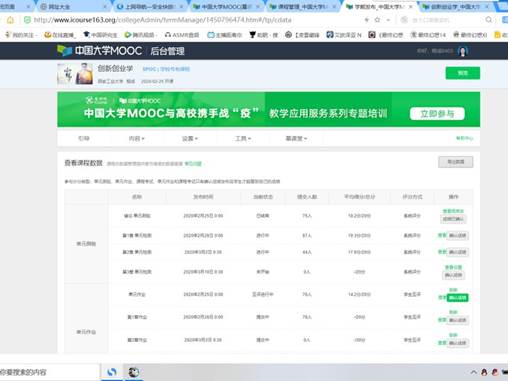Viewport: 508px width, 381px height.
Task: Open the ASMR bookmark with headphone icon
Action: pos(182,35)
